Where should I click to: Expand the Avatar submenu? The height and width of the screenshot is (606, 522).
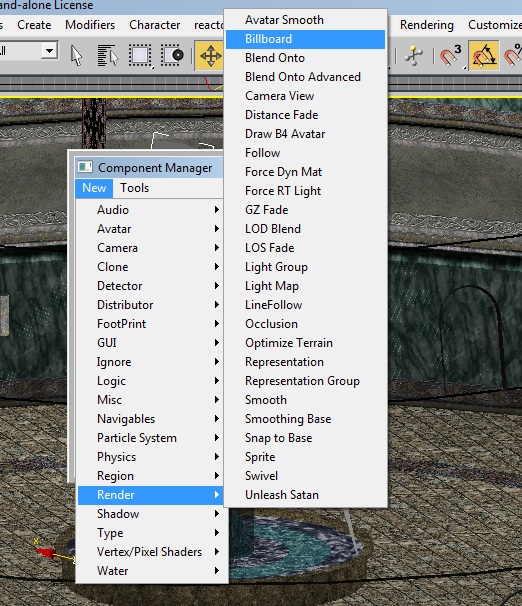pyautogui.click(x=150, y=228)
